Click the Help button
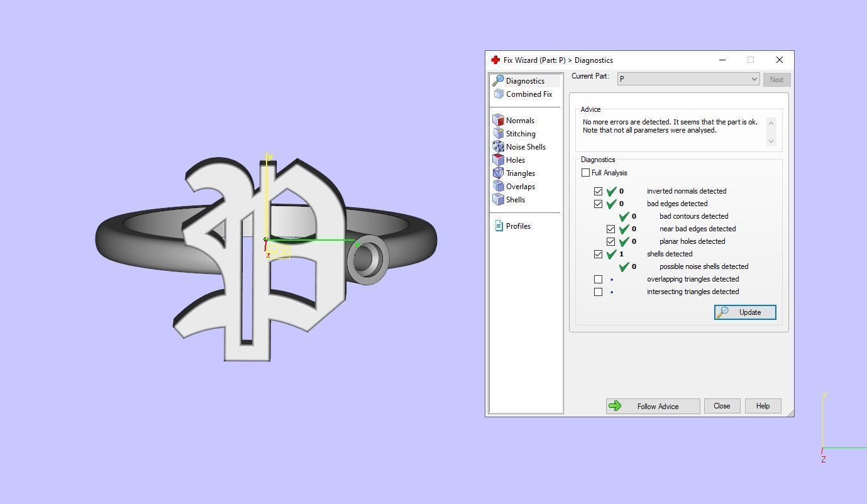 763,406
